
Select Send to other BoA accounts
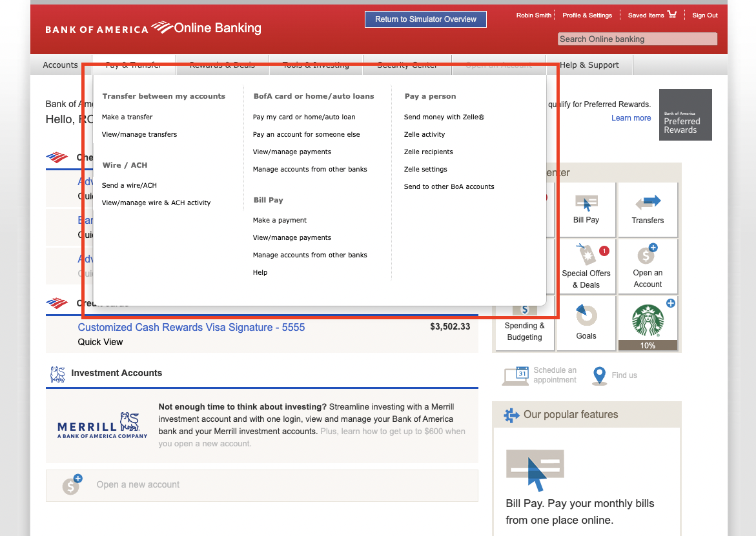[x=449, y=186]
